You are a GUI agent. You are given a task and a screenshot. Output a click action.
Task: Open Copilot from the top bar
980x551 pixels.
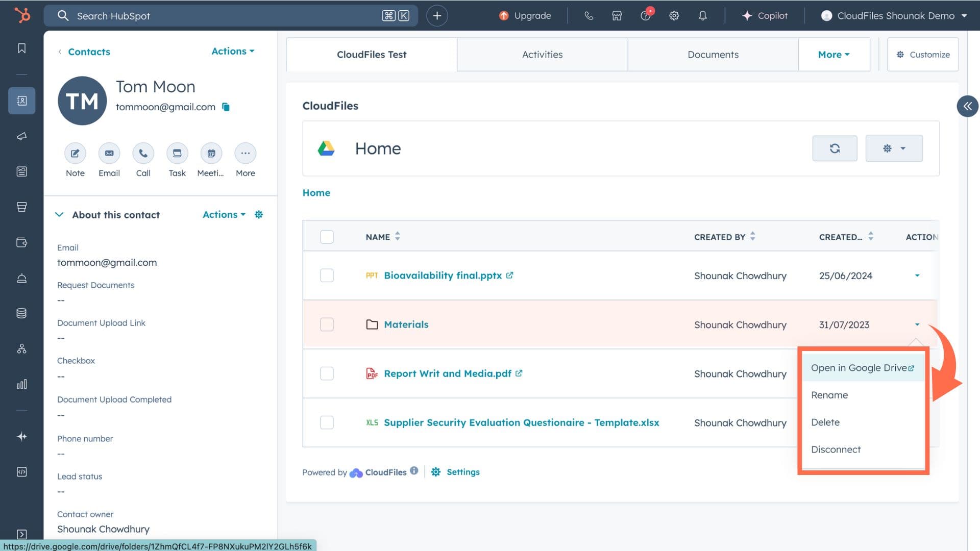tap(765, 16)
